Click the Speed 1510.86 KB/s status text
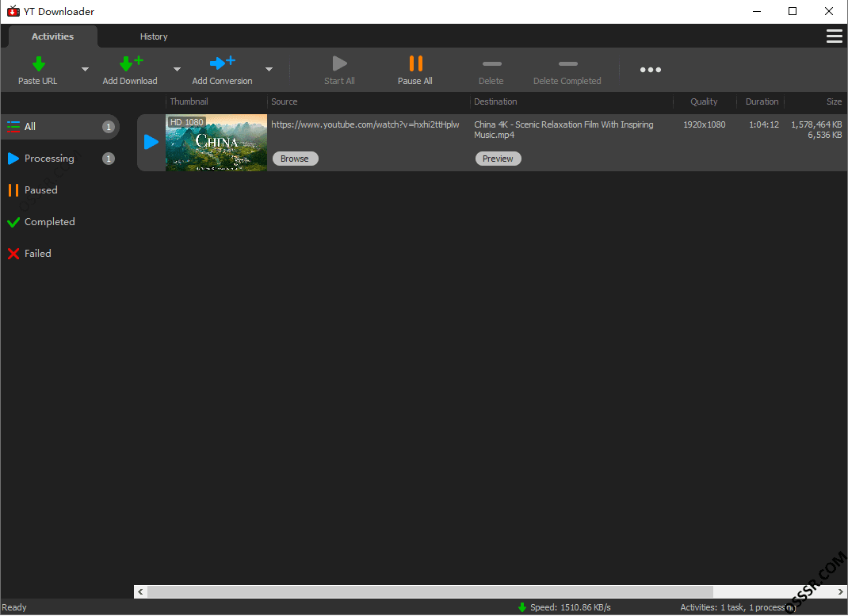The width and height of the screenshot is (848, 616). tap(570, 608)
